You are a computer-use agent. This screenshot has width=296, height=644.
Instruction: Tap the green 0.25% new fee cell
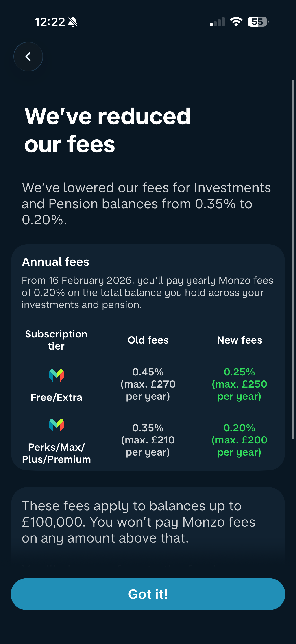click(239, 384)
